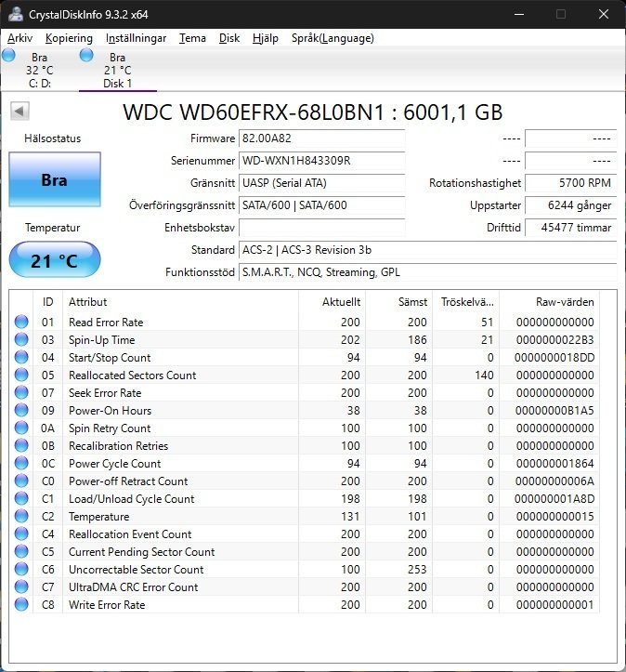The width and height of the screenshot is (626, 672).
Task: Open the Kopiering menu
Action: tap(69, 38)
